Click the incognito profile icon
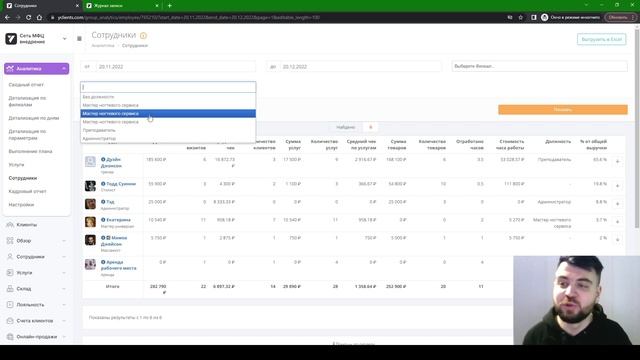The image size is (640, 360). (x=544, y=18)
